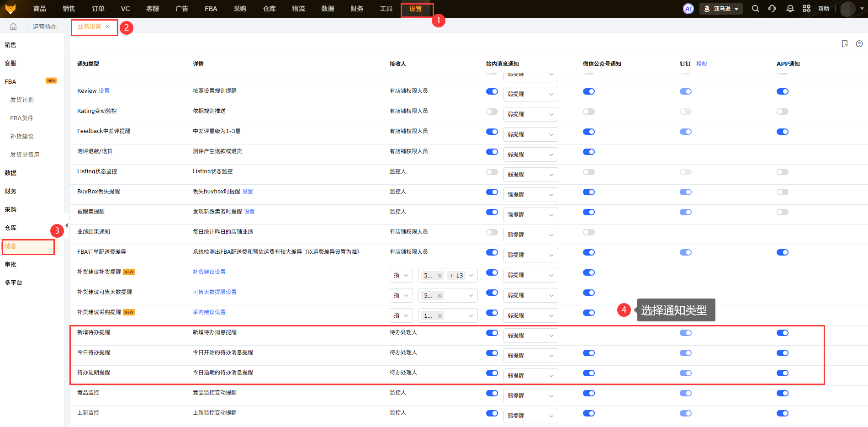Click 设置 link for 丢失buybox时提醒
This screenshot has height=427, width=868.
(248, 192)
